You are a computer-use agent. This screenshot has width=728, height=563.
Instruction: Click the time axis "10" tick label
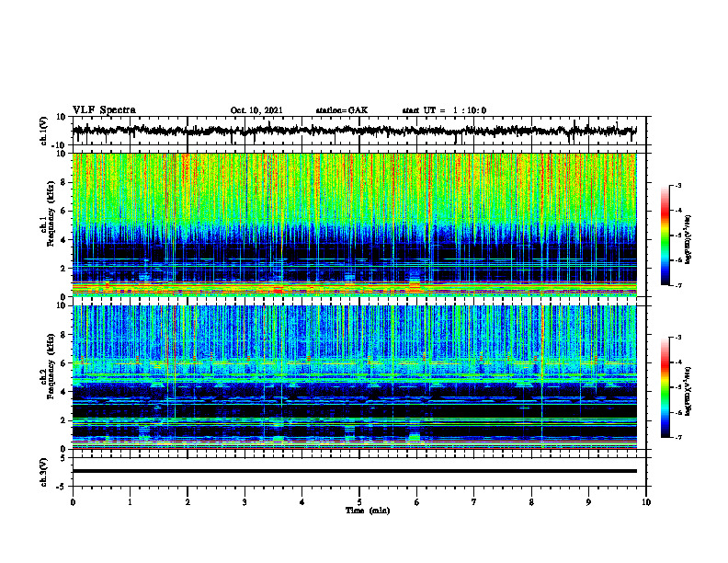click(646, 502)
